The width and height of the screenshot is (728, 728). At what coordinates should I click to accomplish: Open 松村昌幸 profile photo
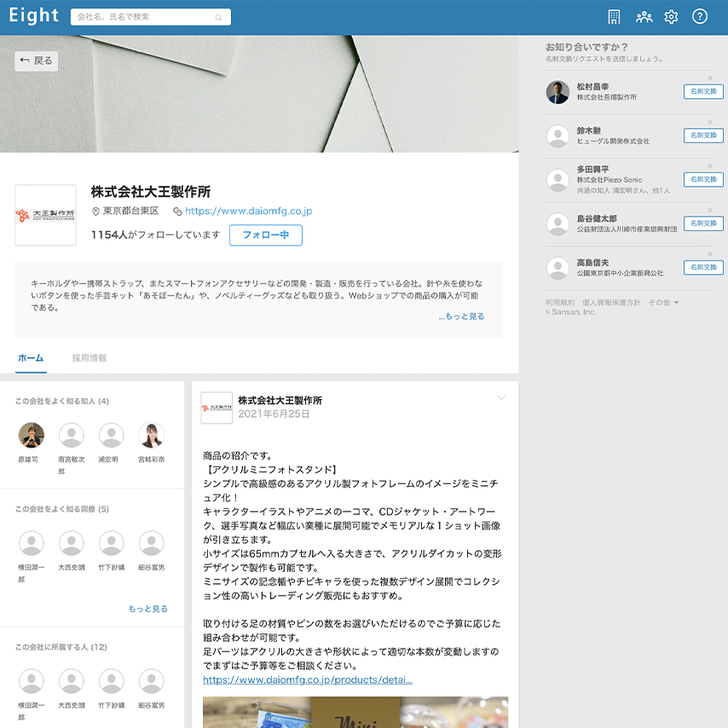558,92
